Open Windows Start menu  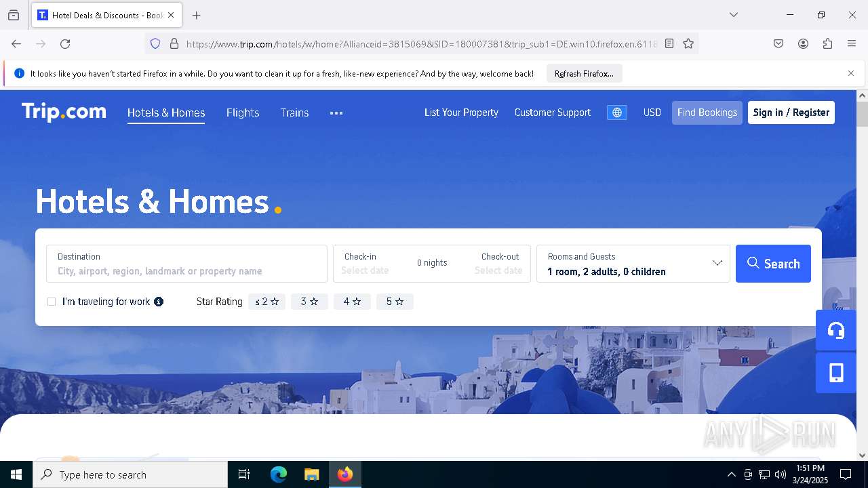pos(16,474)
